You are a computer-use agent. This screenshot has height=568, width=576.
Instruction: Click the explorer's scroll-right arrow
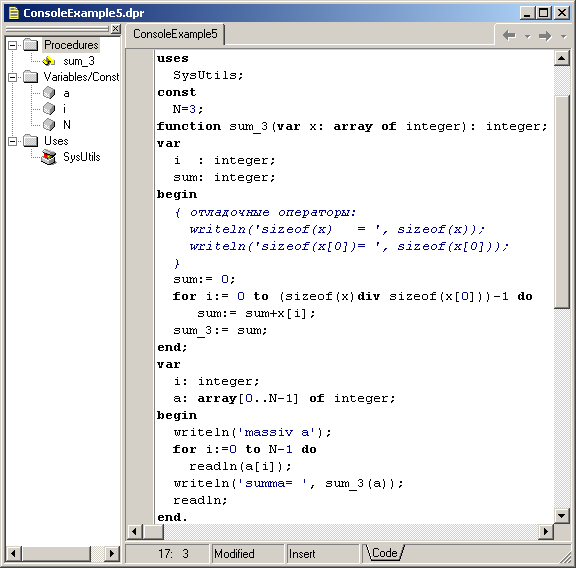(x=112, y=553)
